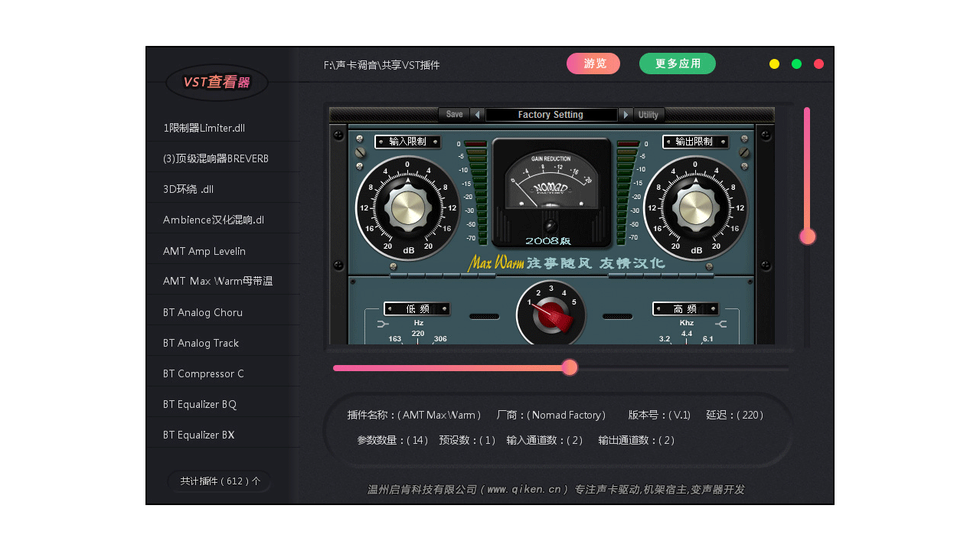The width and height of the screenshot is (980, 551).
Task: Turn the 输入限制 input limit knob
Action: click(408, 208)
